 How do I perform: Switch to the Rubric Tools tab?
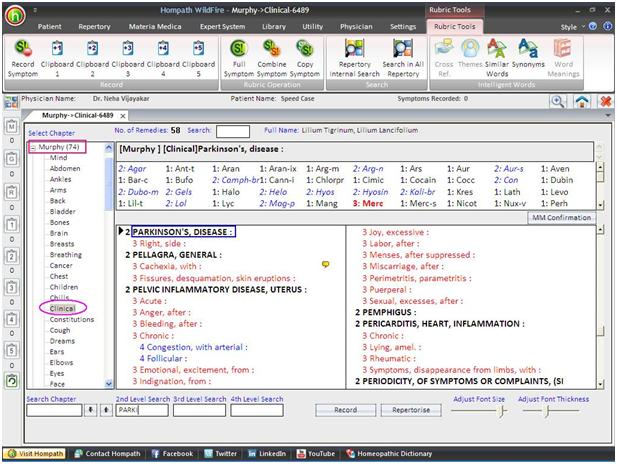454,27
